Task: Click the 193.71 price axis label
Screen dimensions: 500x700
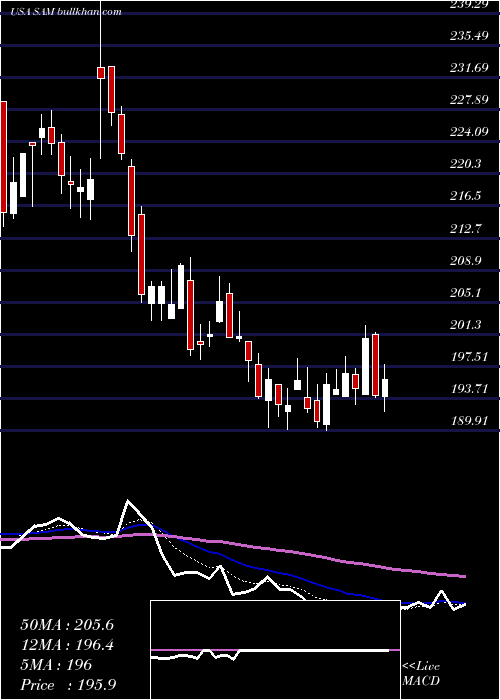Action: click(468, 389)
